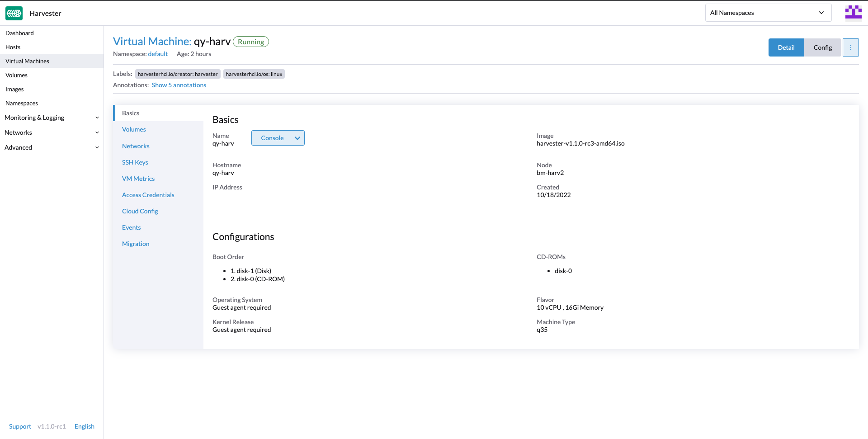Open the All Namespaces dropdown
Viewport: 868px width, 439px height.
[768, 13]
